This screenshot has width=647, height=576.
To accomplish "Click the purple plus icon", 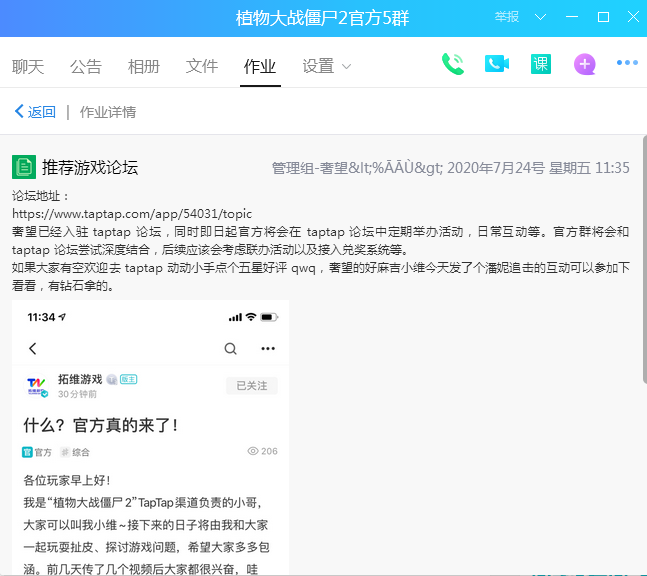I will click(585, 64).
